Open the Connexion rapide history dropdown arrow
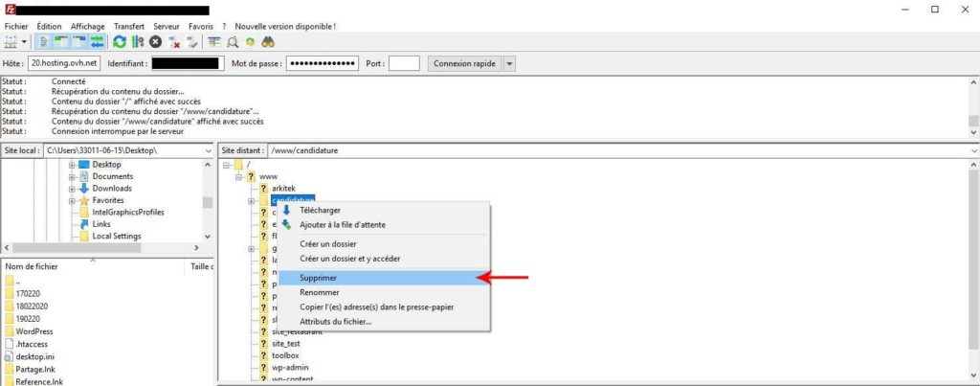The width and height of the screenshot is (980, 386). 509,63
